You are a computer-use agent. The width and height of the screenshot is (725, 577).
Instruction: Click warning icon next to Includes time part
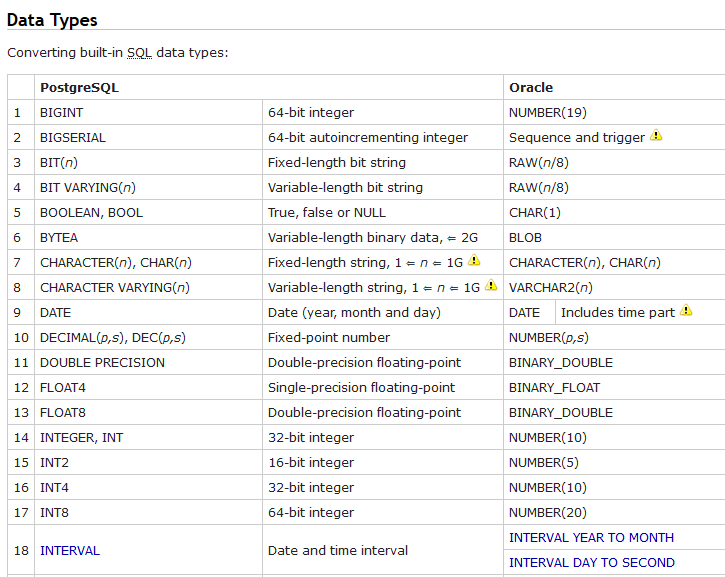[686, 310]
